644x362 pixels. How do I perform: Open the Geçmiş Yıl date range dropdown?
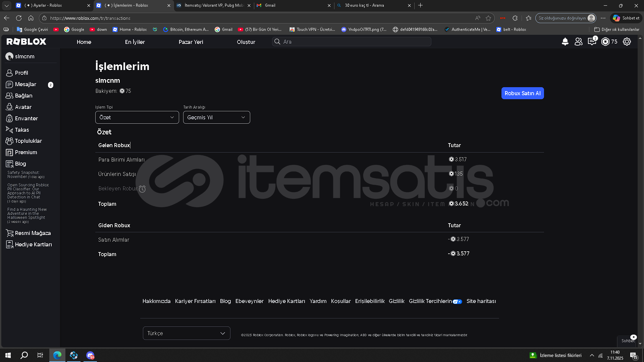216,117
